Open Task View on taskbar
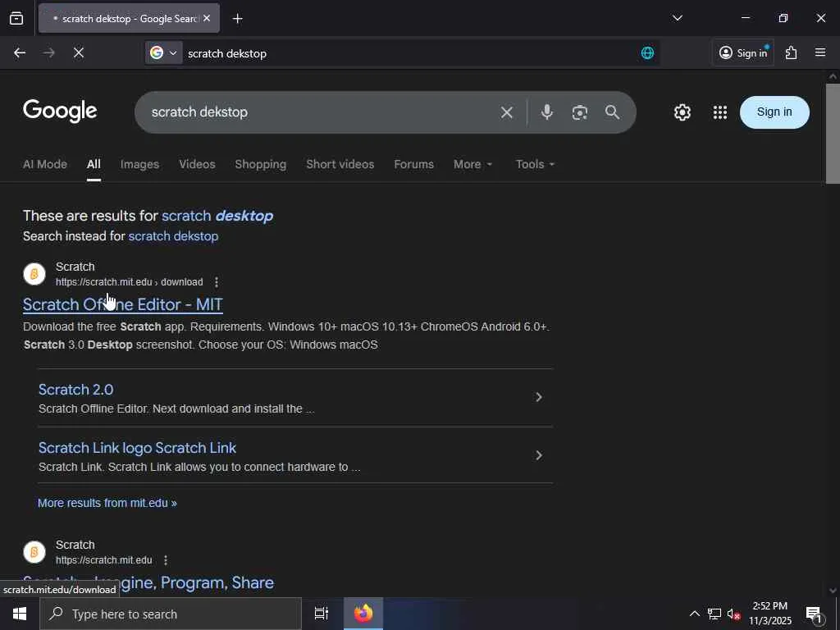 [x=322, y=614]
